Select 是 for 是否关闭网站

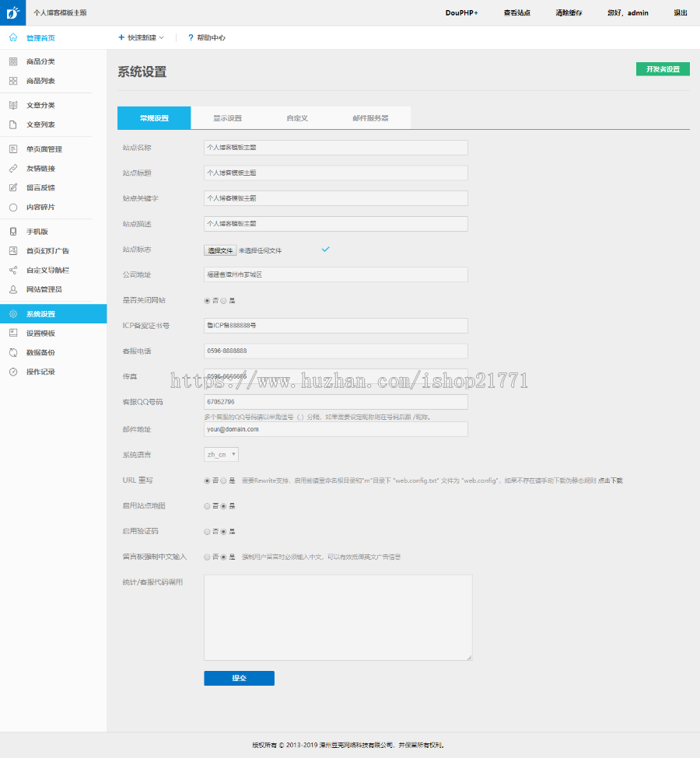point(223,301)
